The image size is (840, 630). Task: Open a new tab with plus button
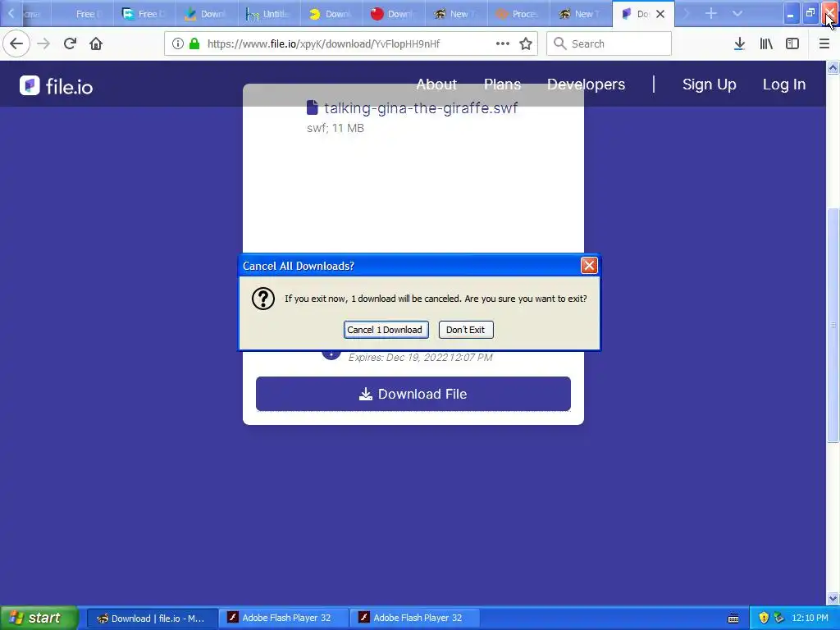tap(711, 13)
